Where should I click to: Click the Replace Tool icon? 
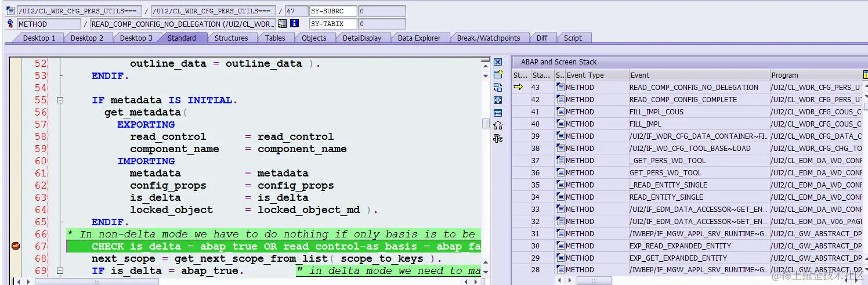[x=497, y=88]
